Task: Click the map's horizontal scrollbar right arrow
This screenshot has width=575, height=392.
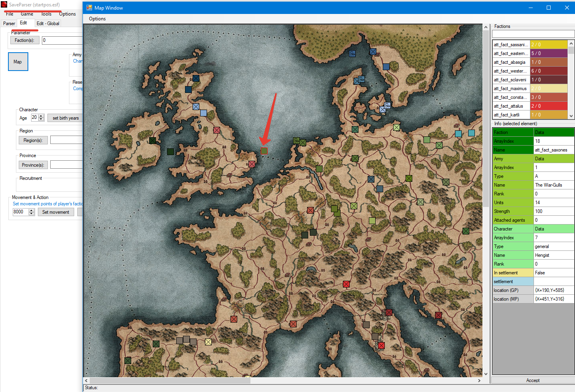Action: pyautogui.click(x=479, y=380)
